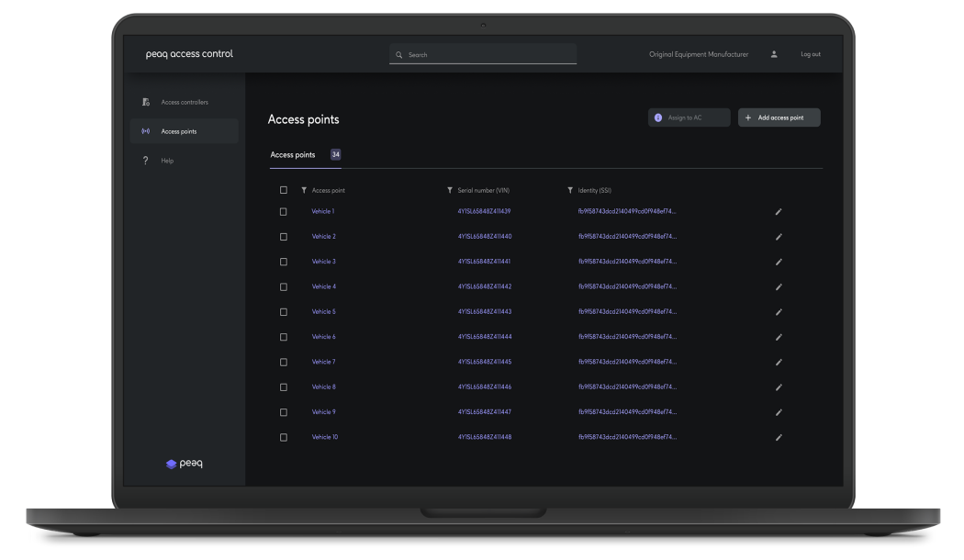Click the info icon on Assign to AC
The height and width of the screenshot is (560, 964).
coord(658,118)
